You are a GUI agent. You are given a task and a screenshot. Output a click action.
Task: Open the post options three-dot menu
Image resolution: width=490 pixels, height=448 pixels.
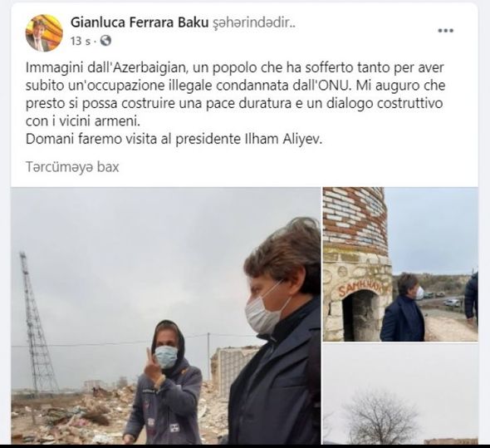coord(446,31)
